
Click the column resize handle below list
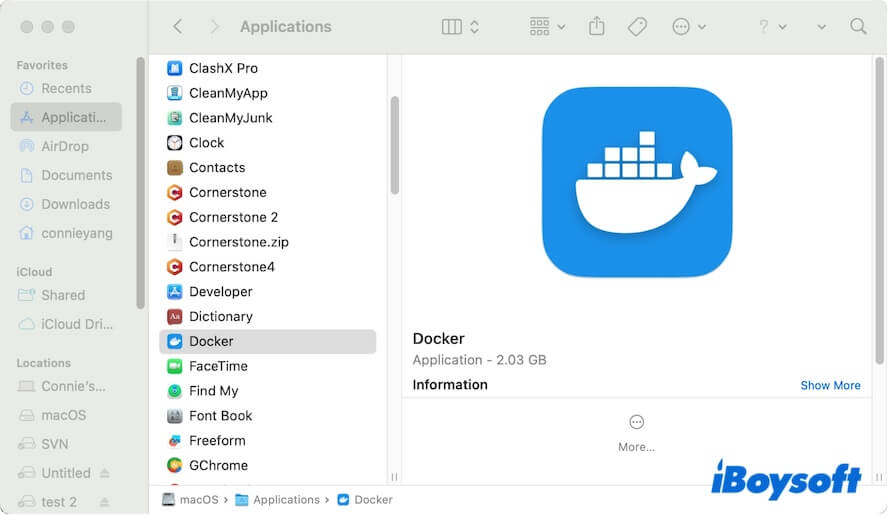tap(394, 477)
